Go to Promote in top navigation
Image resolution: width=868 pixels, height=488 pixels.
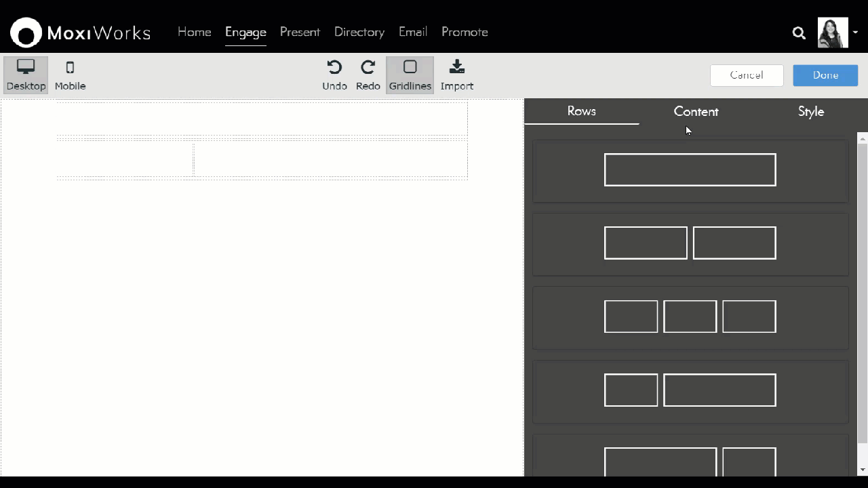pyautogui.click(x=465, y=32)
